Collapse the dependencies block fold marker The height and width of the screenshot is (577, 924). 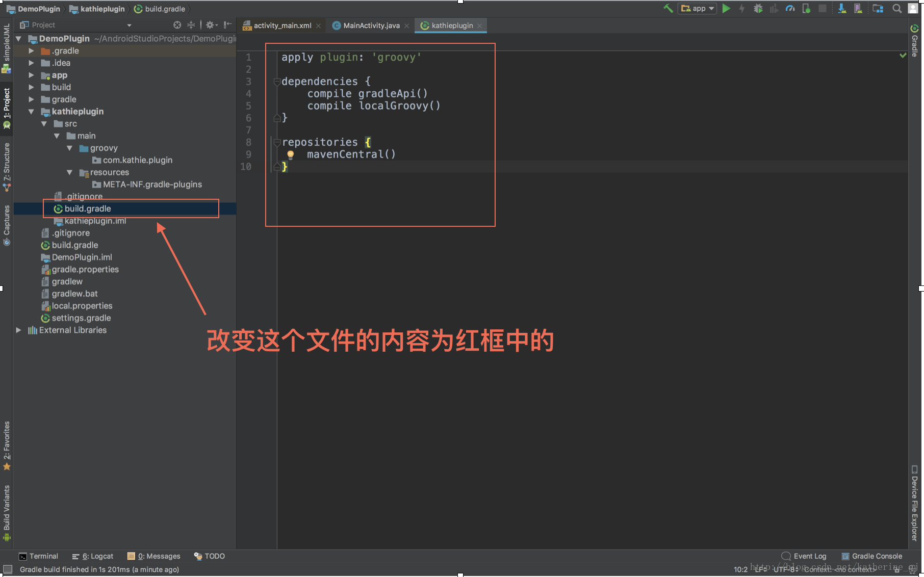[277, 82]
